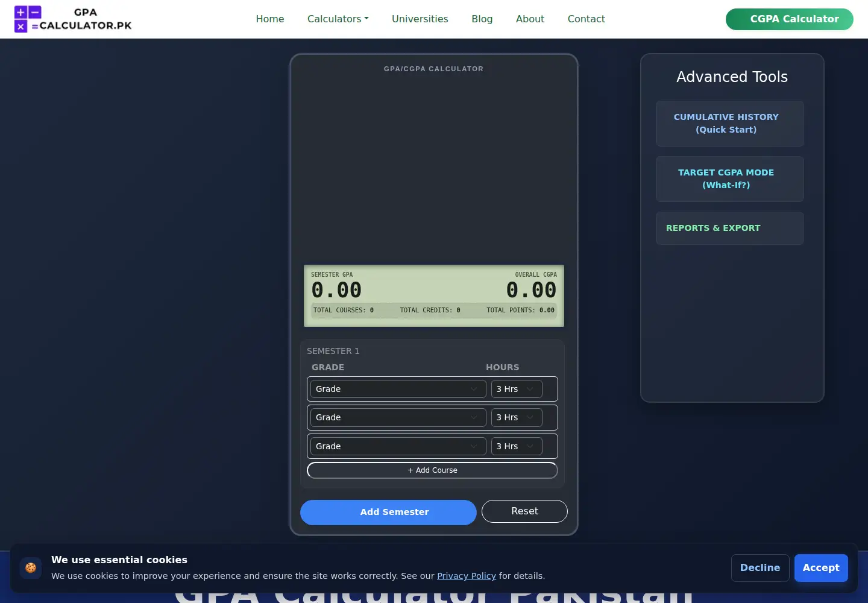Go to the Home page
Viewport: 868px width, 603px height.
(270, 19)
